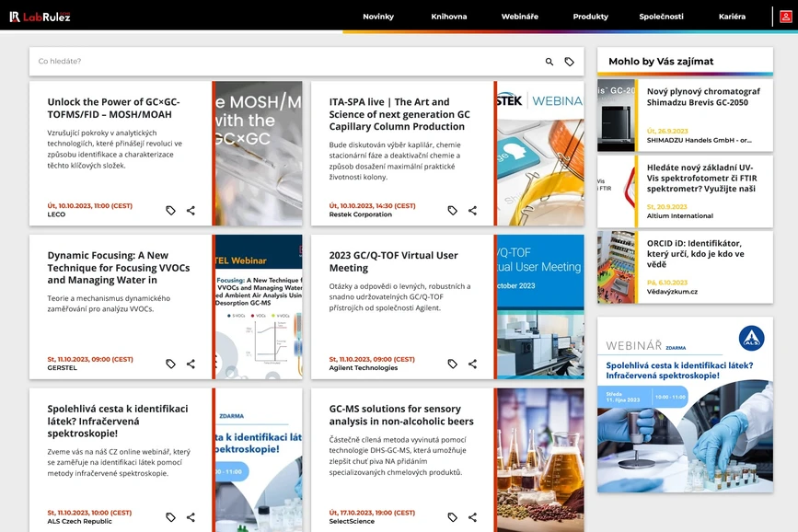Screen dimensions: 798x532
Task: Open the Kariéra page
Action: (732, 17)
